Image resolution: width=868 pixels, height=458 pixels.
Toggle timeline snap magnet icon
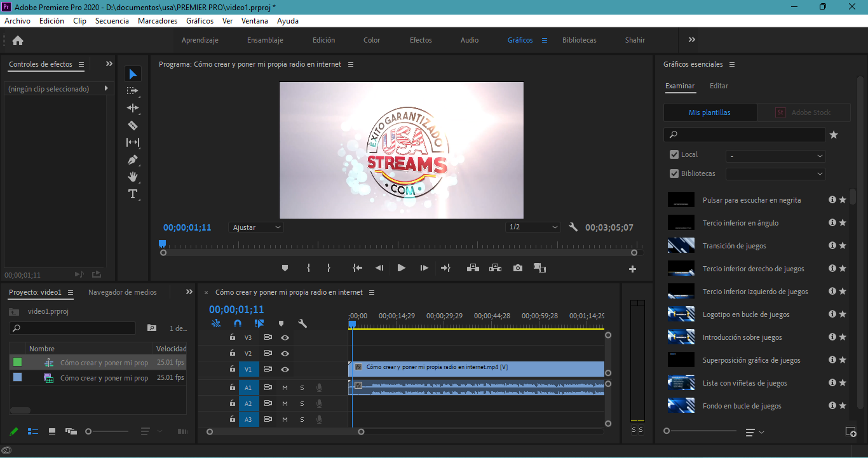point(237,323)
